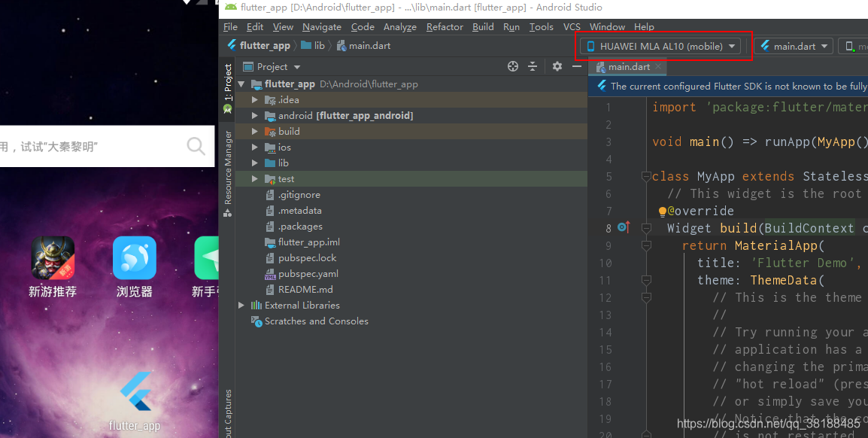Screen dimensions: 868x438
Task: Click the collapse all icon in Project panel
Action: pyautogui.click(x=533, y=66)
